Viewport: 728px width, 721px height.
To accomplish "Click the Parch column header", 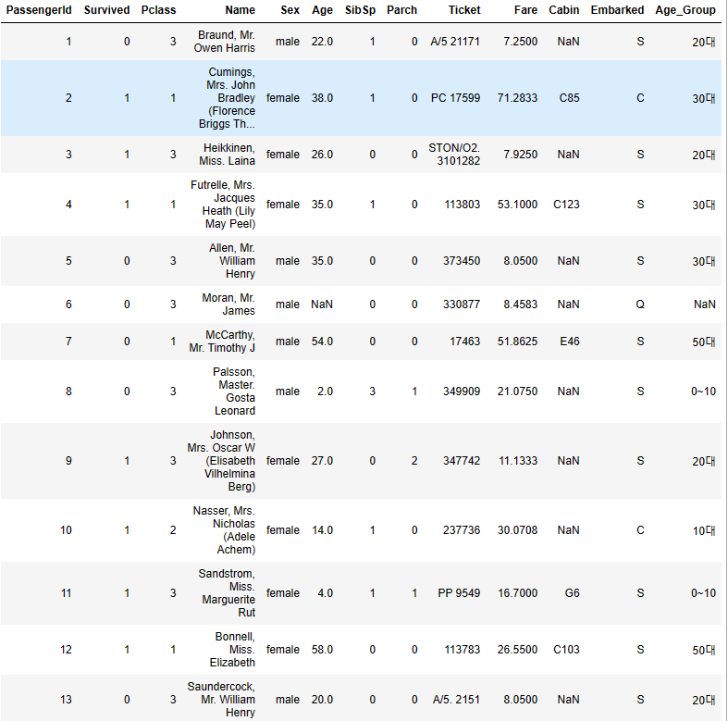I will 402,10.
